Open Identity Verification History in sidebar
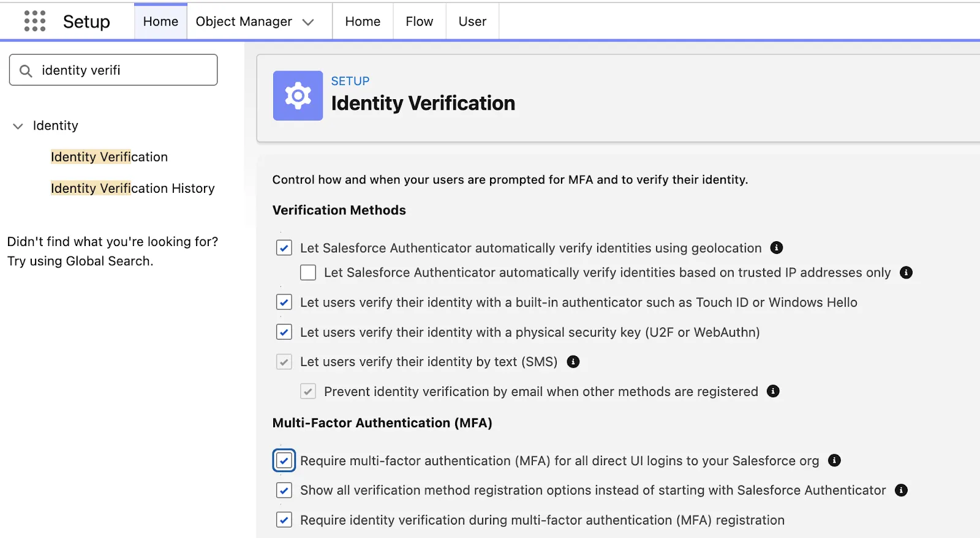 coord(132,189)
